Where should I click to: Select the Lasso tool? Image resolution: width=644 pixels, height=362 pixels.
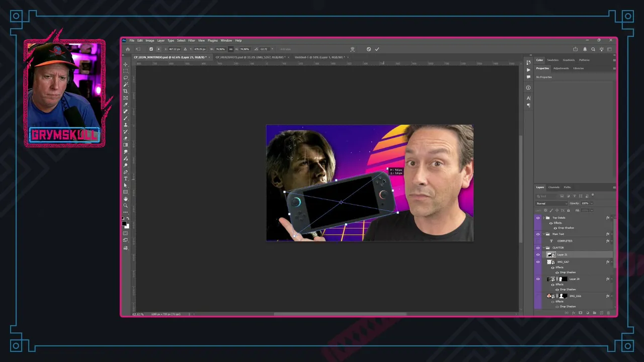pos(125,78)
